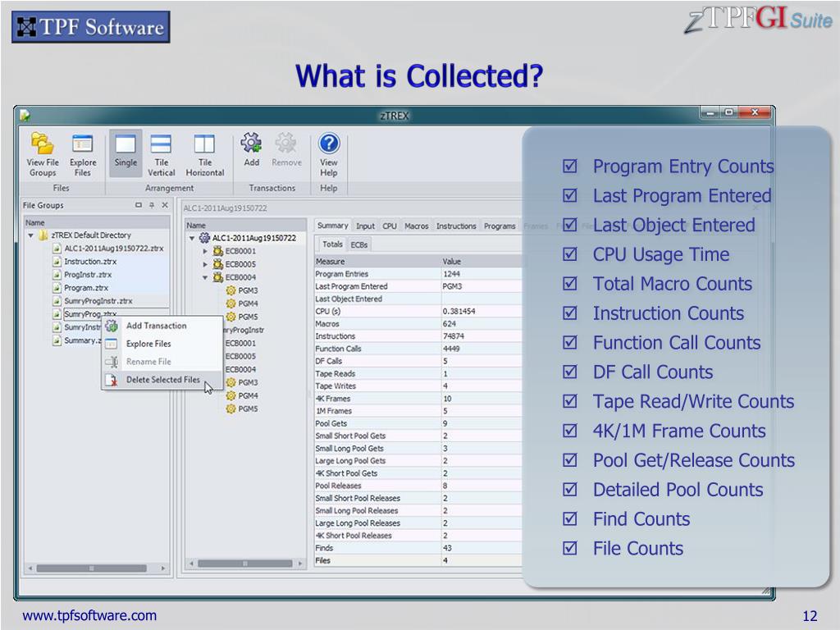The width and height of the screenshot is (840, 630).
Task: Click the Instruction.ztrx file icon
Action: coord(57,262)
